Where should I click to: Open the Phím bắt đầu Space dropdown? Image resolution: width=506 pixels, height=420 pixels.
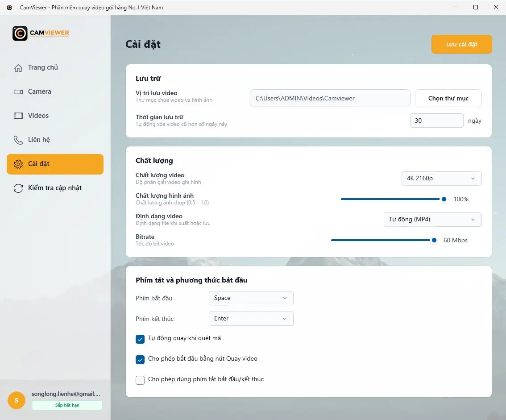[251, 298]
